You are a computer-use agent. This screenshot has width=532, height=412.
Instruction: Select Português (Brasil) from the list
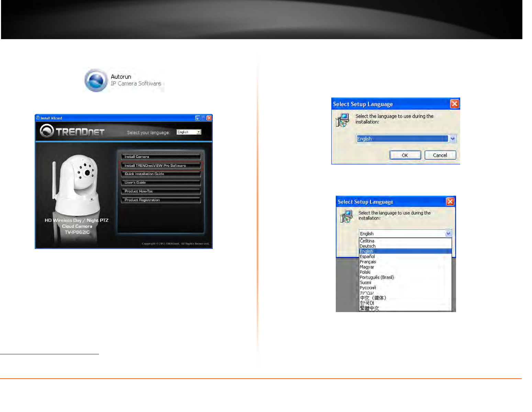pyautogui.click(x=405, y=277)
